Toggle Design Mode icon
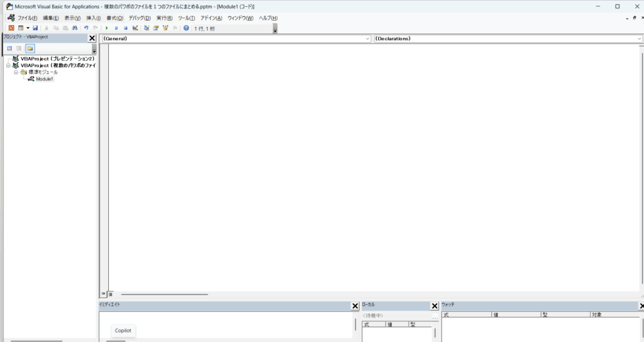Viewport: 644px width, 342px height. 135,28
